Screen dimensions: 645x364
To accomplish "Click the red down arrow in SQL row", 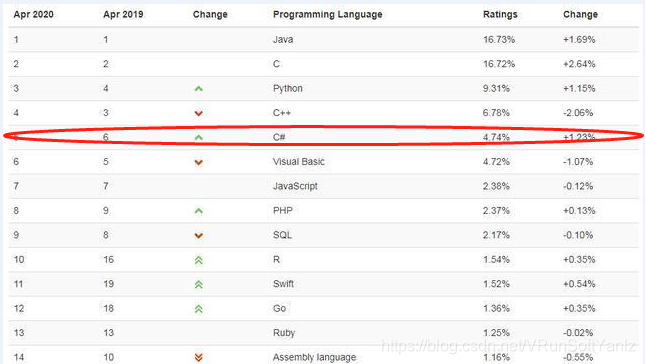I will click(x=199, y=235).
